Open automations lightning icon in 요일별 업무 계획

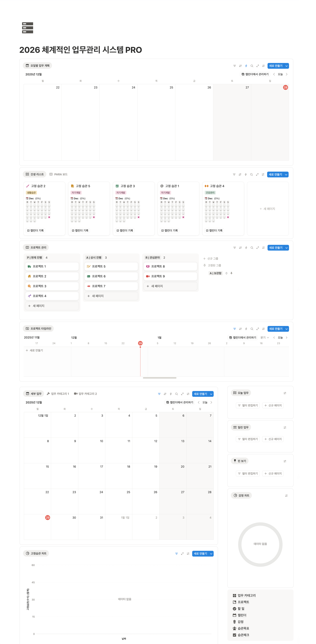[x=246, y=66]
